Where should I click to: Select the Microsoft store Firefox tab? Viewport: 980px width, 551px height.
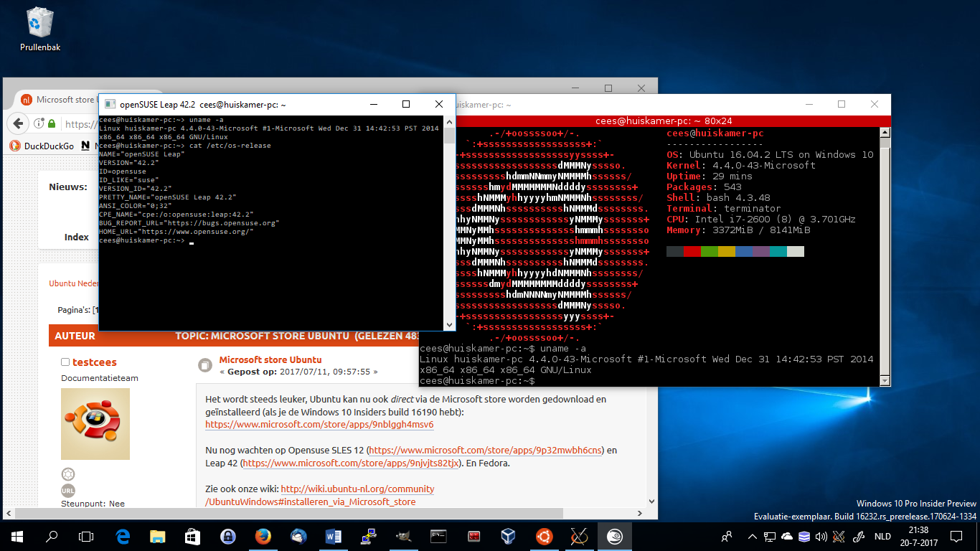59,100
